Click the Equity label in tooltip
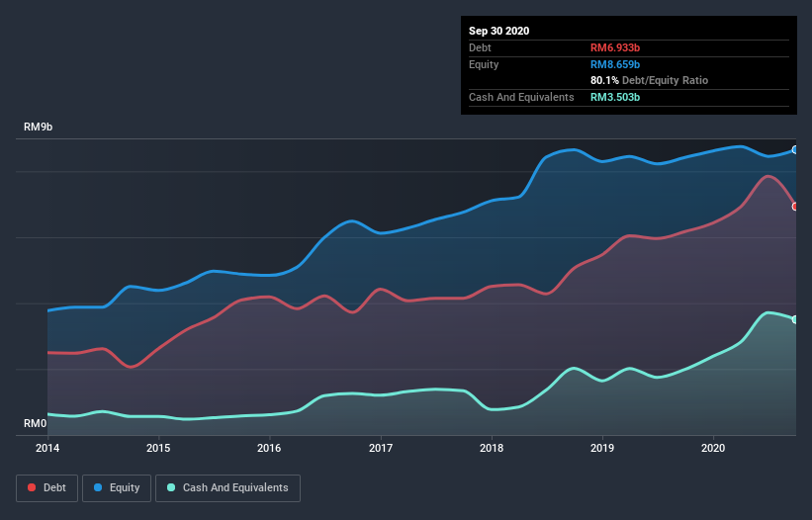Image resolution: width=812 pixels, height=520 pixels. (x=484, y=65)
